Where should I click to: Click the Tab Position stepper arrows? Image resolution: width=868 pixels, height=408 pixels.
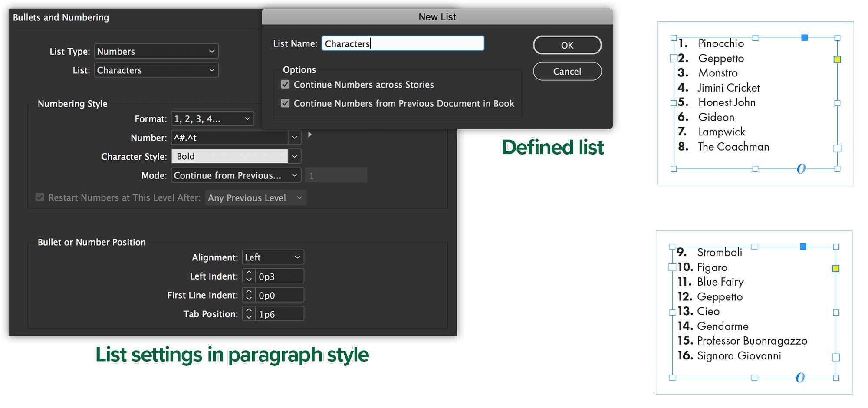pyautogui.click(x=249, y=314)
